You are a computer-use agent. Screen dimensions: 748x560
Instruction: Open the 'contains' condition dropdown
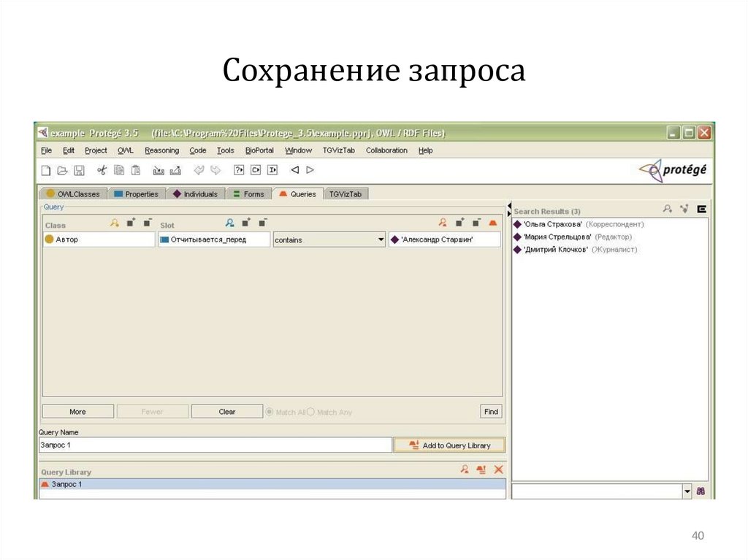[x=381, y=239]
